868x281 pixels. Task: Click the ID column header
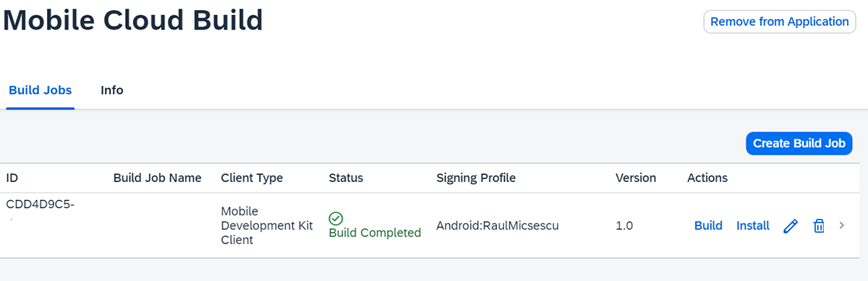[12, 178]
